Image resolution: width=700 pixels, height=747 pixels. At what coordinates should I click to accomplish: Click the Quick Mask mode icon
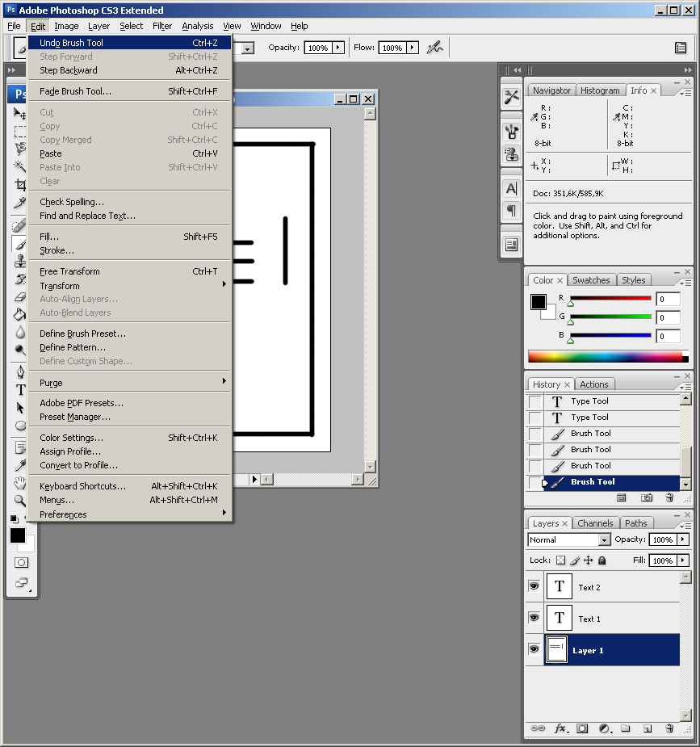[x=21, y=562]
